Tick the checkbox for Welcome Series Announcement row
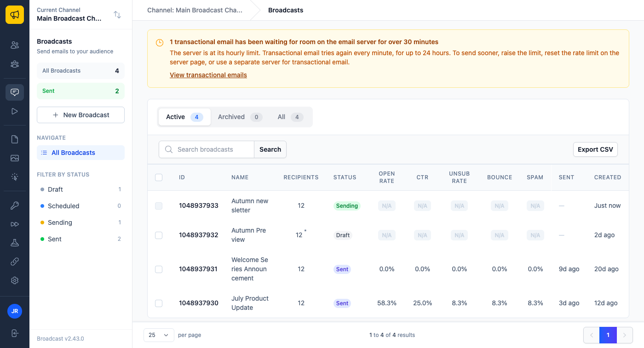 pos(159,269)
